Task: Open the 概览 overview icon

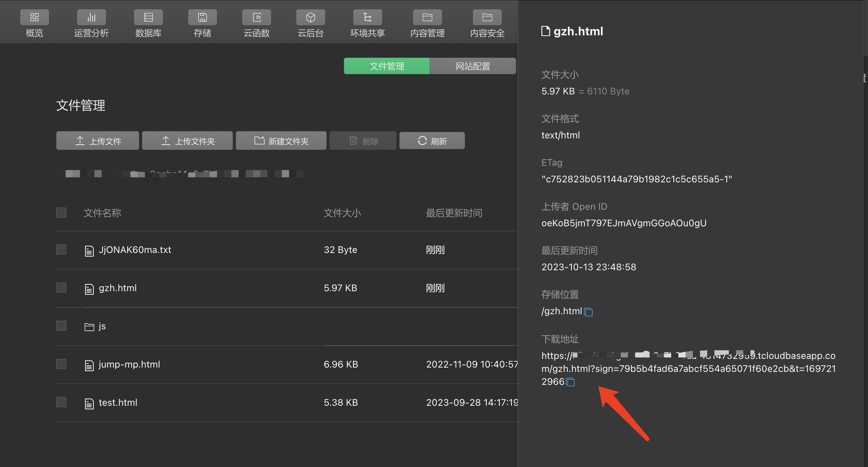Action: (34, 17)
